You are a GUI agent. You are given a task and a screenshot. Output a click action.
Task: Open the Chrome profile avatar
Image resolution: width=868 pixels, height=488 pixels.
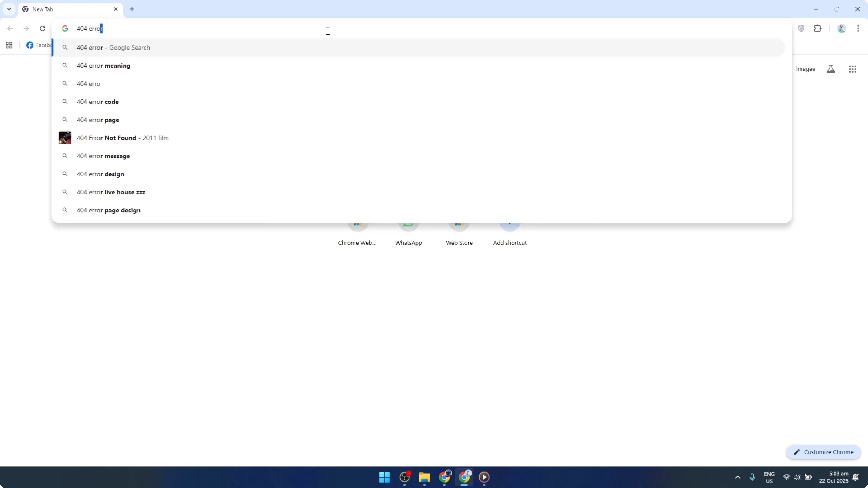pyautogui.click(x=841, y=28)
